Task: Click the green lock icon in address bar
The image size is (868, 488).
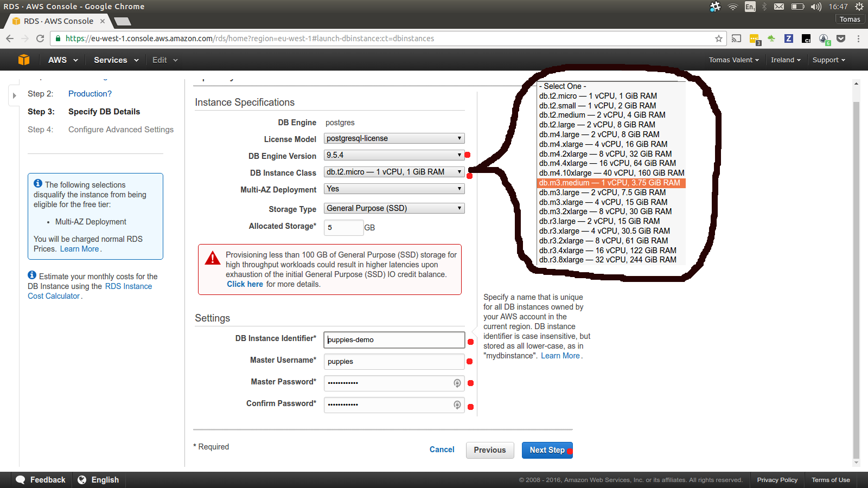Action: [x=58, y=38]
